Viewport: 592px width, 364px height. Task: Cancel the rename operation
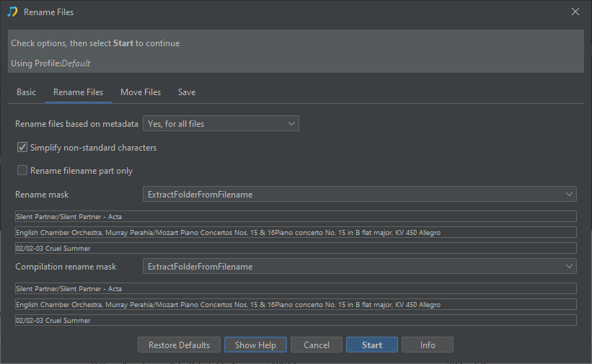pyautogui.click(x=317, y=345)
